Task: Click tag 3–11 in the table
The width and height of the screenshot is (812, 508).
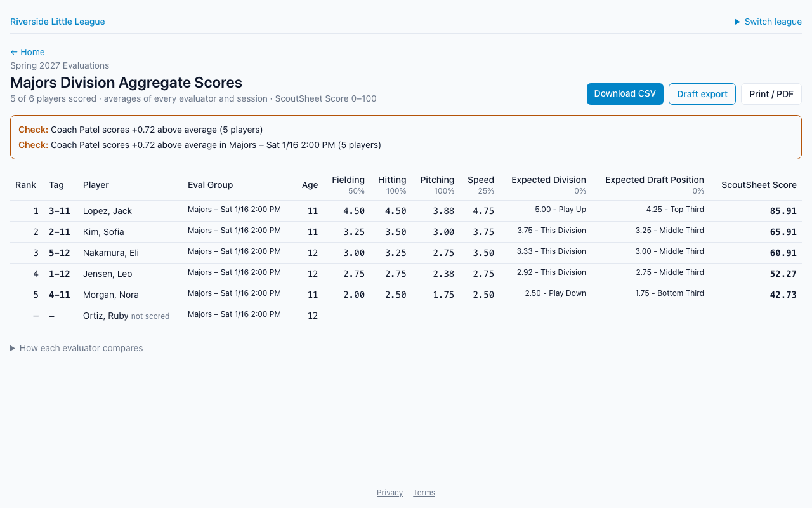Action: 60,211
